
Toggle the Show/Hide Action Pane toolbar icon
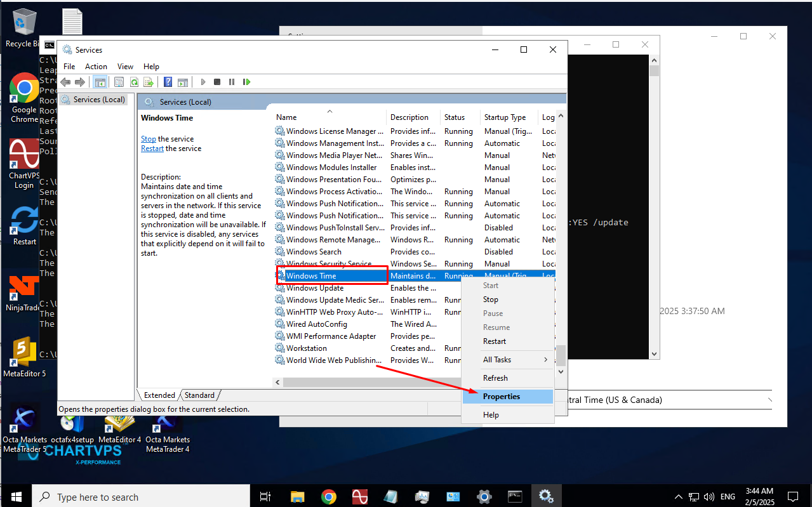tap(183, 82)
